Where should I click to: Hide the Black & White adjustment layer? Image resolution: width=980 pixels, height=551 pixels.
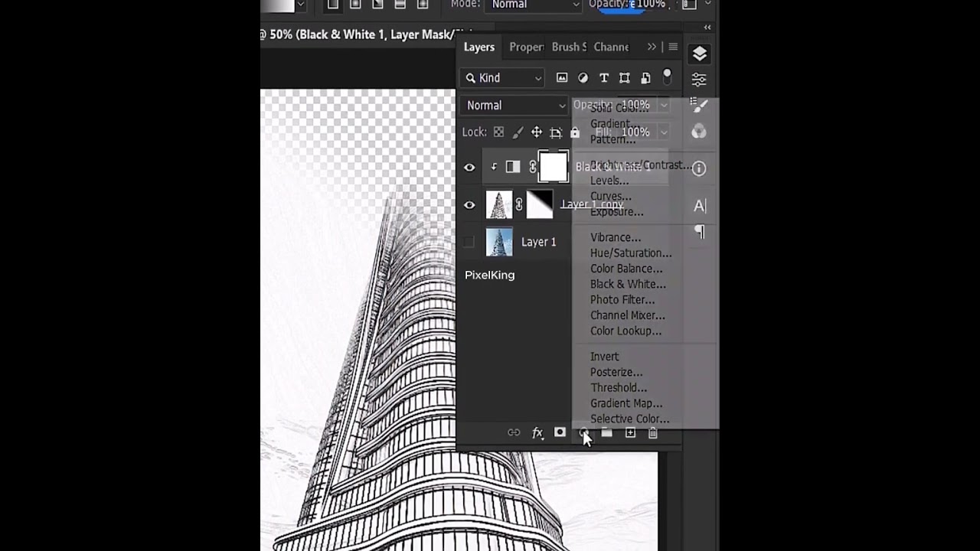coord(469,168)
